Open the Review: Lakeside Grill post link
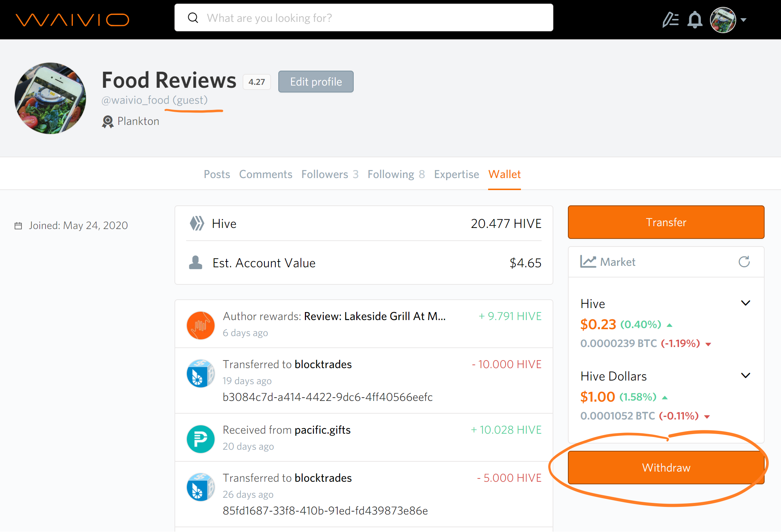 coord(374,316)
